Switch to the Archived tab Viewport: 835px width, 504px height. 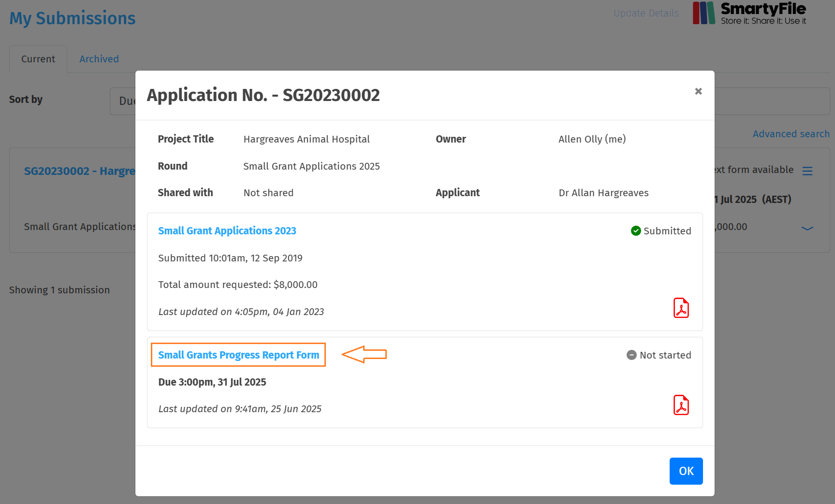(99, 59)
